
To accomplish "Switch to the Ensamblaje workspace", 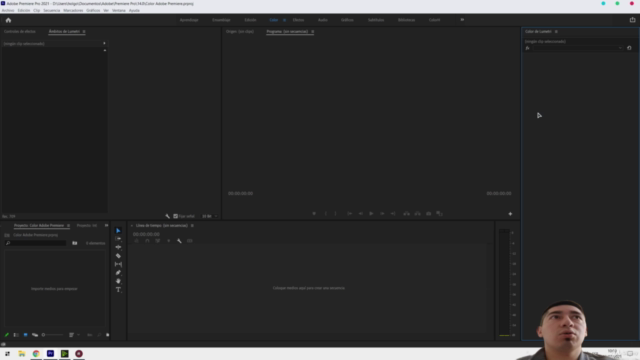I will tap(221, 20).
